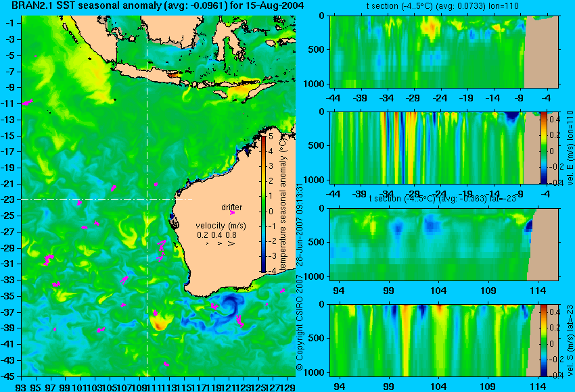Viewport: 575px width, 392px height.
Task: Click the 'vel. E (m/s) lon=110' axis label
Action: [570, 147]
